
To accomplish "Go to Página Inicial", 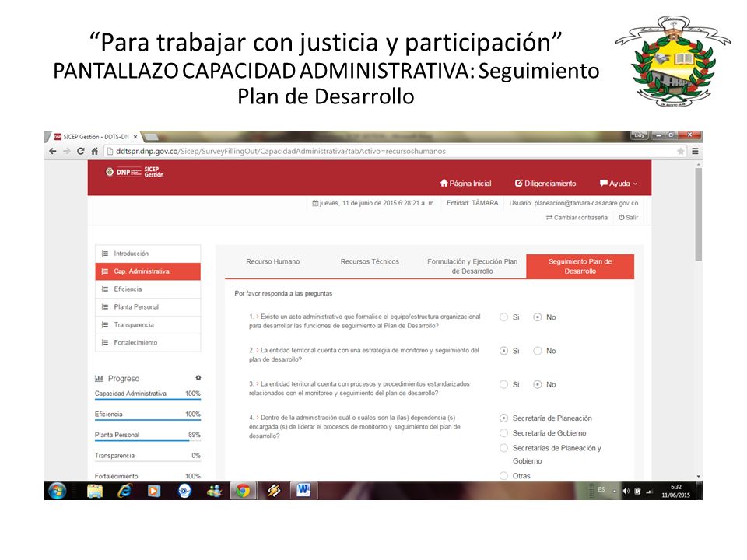I will tap(465, 184).
